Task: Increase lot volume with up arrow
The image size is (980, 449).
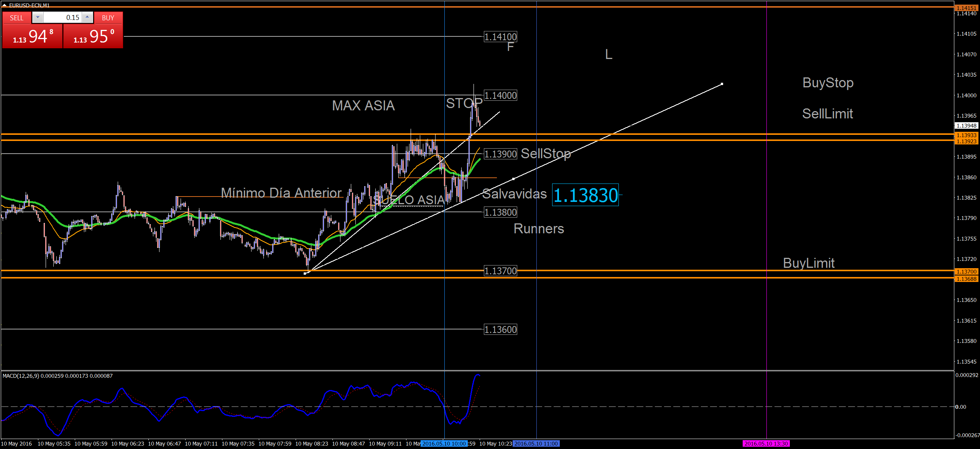Action: [x=87, y=17]
